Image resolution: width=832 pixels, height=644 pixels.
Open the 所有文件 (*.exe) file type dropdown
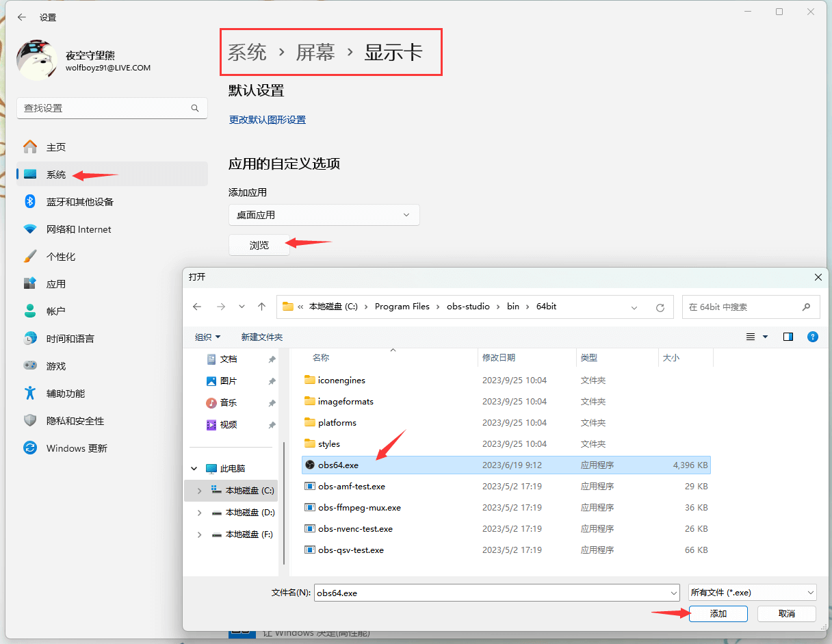click(752, 592)
